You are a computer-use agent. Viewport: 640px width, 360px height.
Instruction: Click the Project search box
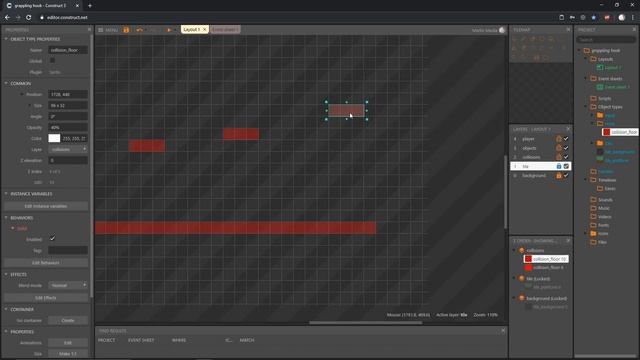tap(606, 40)
